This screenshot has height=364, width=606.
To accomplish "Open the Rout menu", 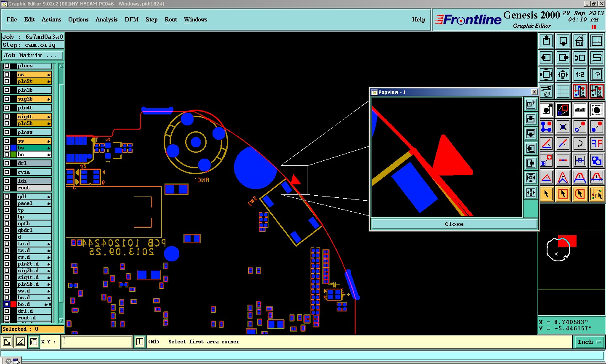I will click(171, 19).
